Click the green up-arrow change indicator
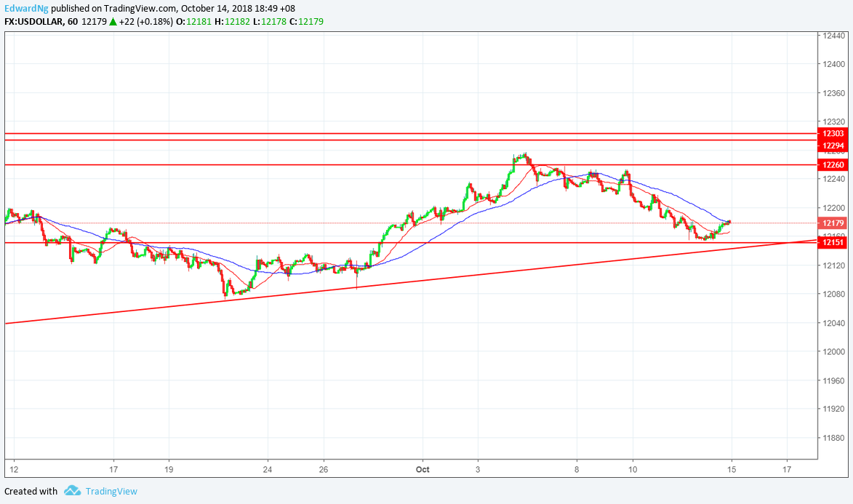This screenshot has width=853, height=504. tap(113, 22)
